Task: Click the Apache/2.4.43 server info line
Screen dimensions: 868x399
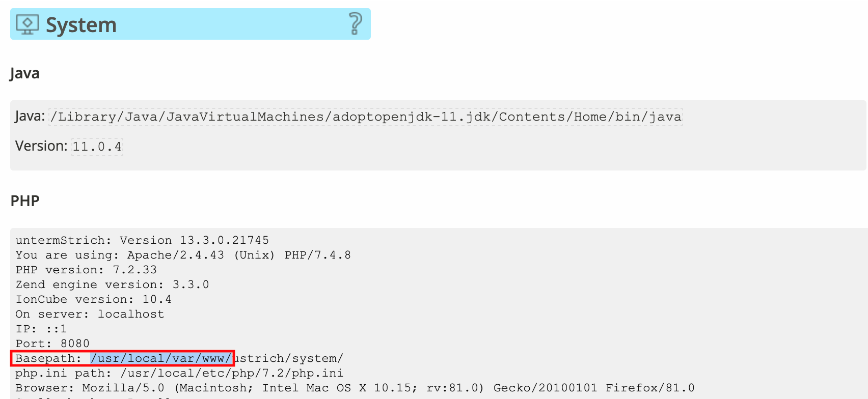Action: [x=183, y=255]
